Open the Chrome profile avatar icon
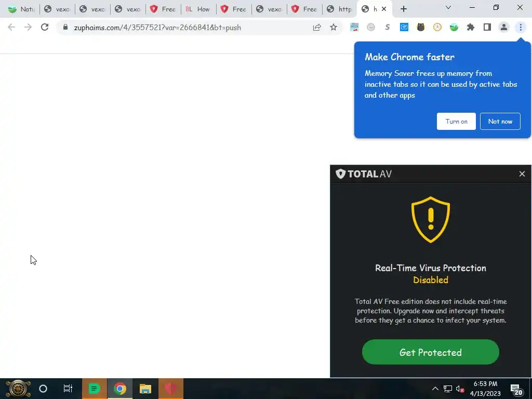 (x=504, y=27)
